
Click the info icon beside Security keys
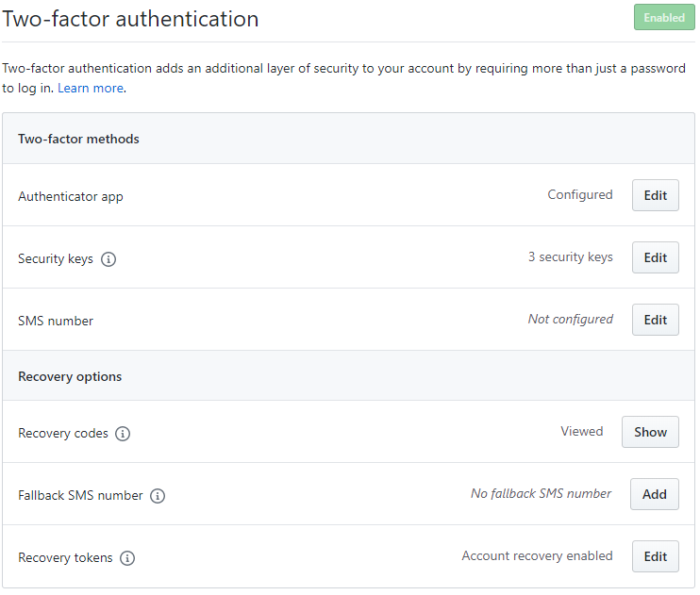coord(108,259)
